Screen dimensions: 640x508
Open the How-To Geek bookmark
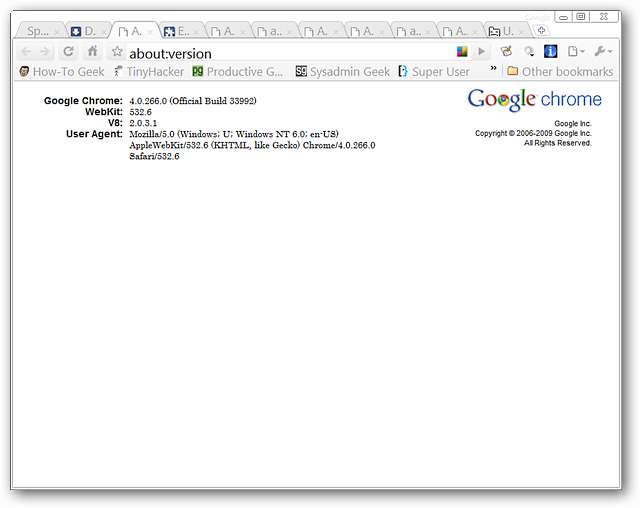[62, 72]
